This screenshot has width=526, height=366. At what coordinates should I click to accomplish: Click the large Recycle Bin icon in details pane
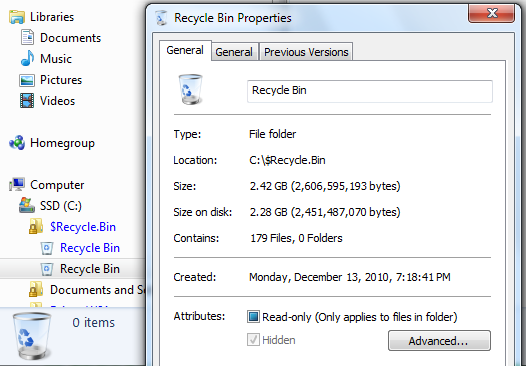point(32,336)
